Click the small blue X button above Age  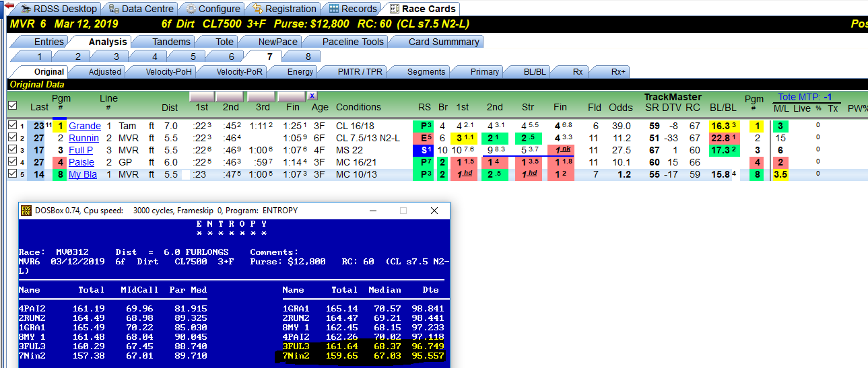click(312, 96)
